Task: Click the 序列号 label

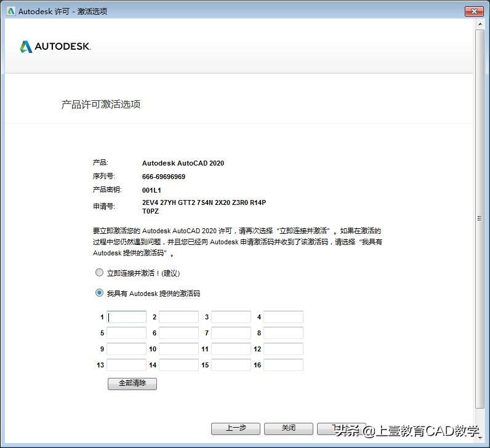Action: pyautogui.click(x=104, y=176)
